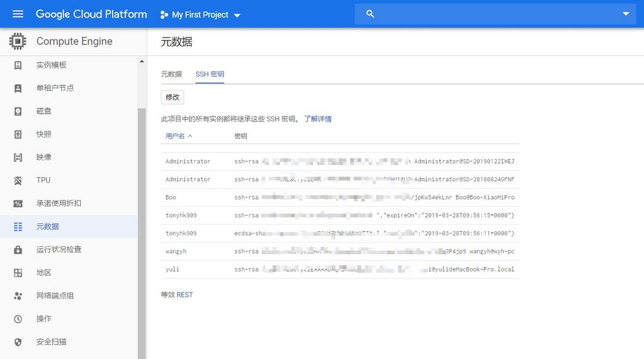The width and height of the screenshot is (644, 359).
Task: Open 映像 in the sidebar
Action: (44, 157)
